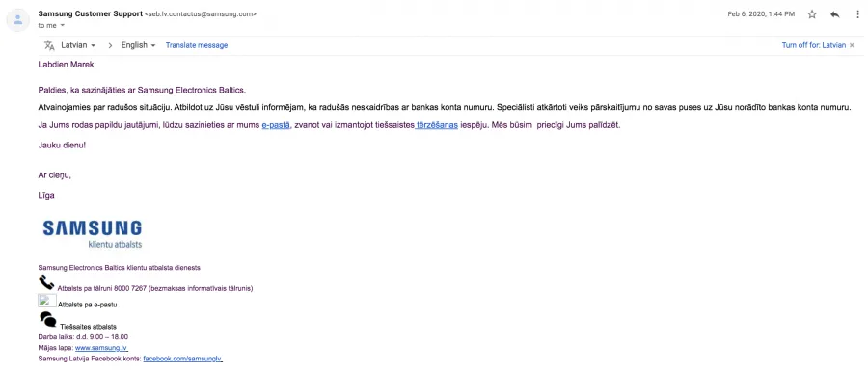Click Translate message link
The image size is (868, 373).
(197, 45)
